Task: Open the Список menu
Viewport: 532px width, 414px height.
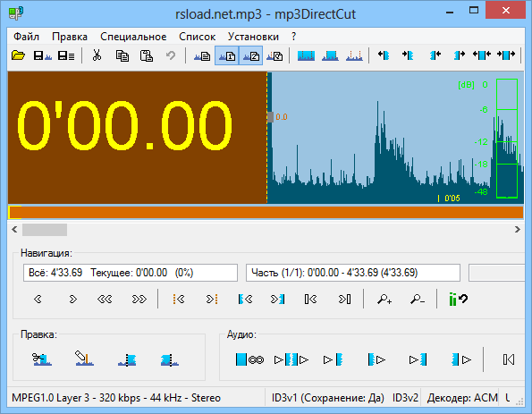Action: [x=197, y=37]
